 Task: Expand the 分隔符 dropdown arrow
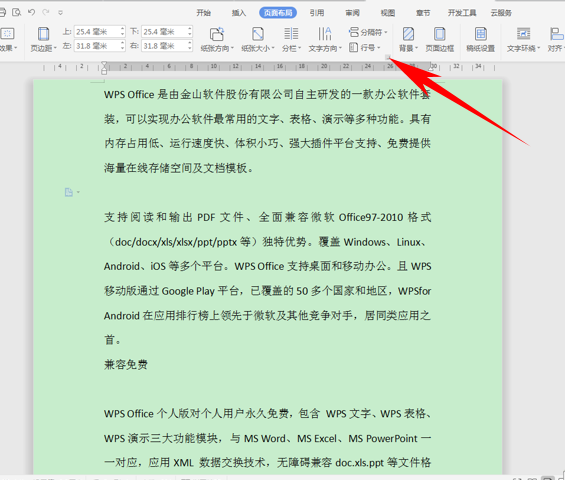pyautogui.click(x=386, y=32)
